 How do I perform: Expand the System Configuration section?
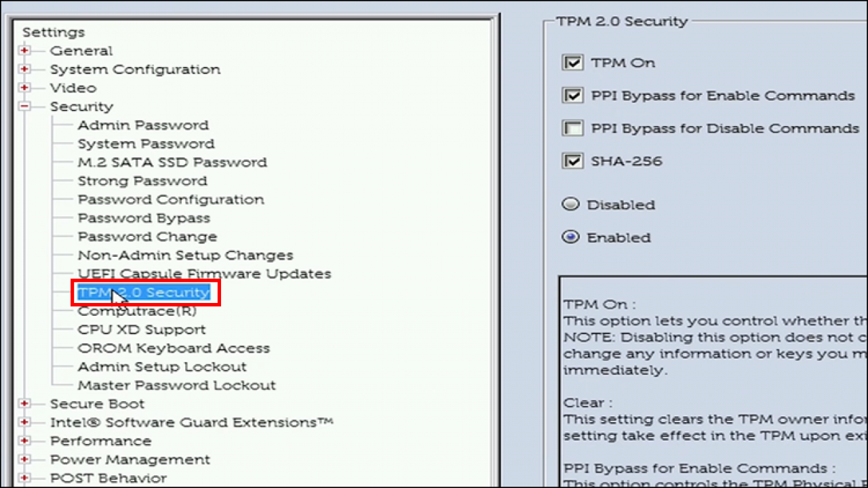coord(24,68)
